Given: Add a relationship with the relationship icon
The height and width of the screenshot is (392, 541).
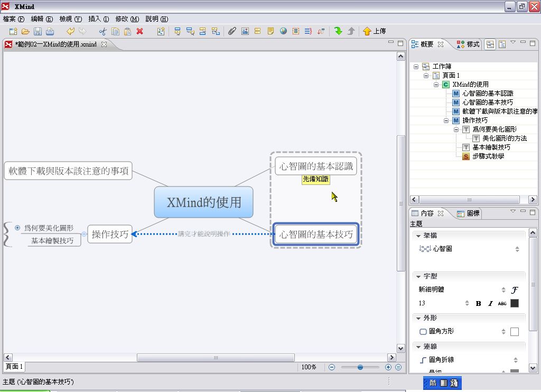Looking at the screenshot, I should pos(321,31).
